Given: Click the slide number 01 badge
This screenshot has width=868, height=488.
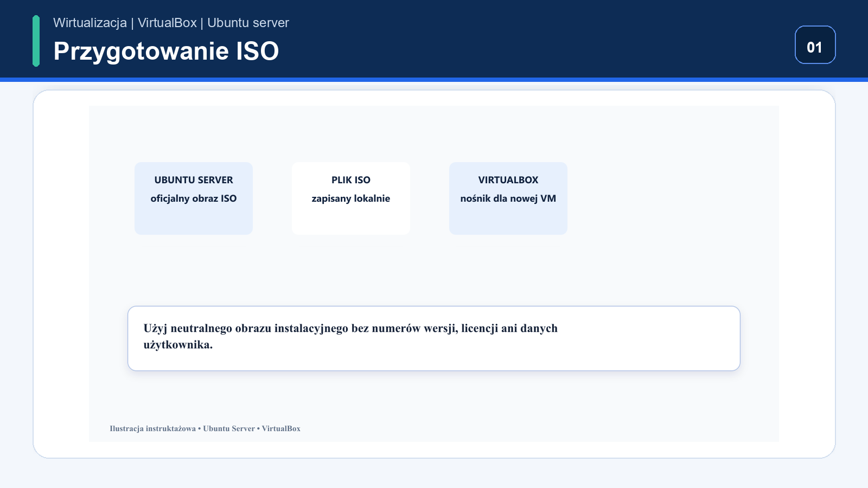Looking at the screenshot, I should click(815, 45).
